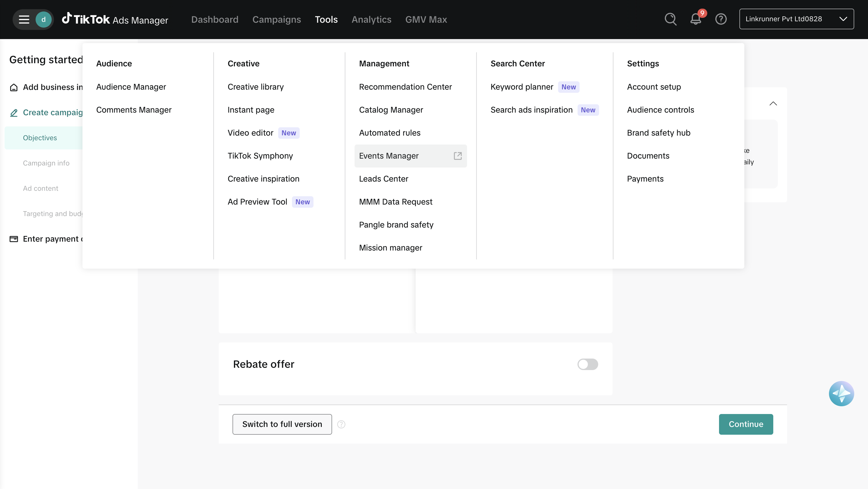Viewport: 868px width, 489px height.
Task: Open Video editor tool
Action: 250,133
